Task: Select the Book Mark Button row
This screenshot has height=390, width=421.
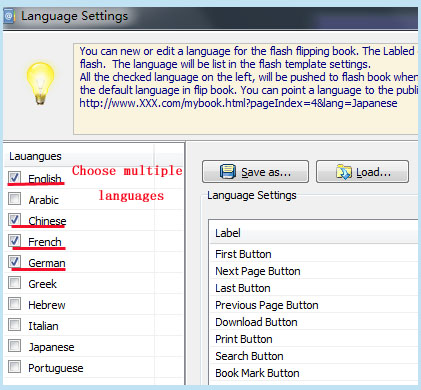Action: click(314, 373)
